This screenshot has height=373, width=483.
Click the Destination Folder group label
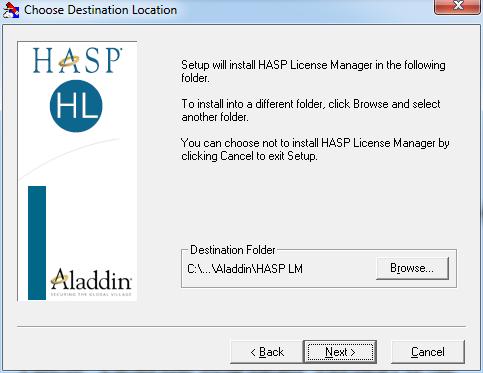[x=233, y=250]
